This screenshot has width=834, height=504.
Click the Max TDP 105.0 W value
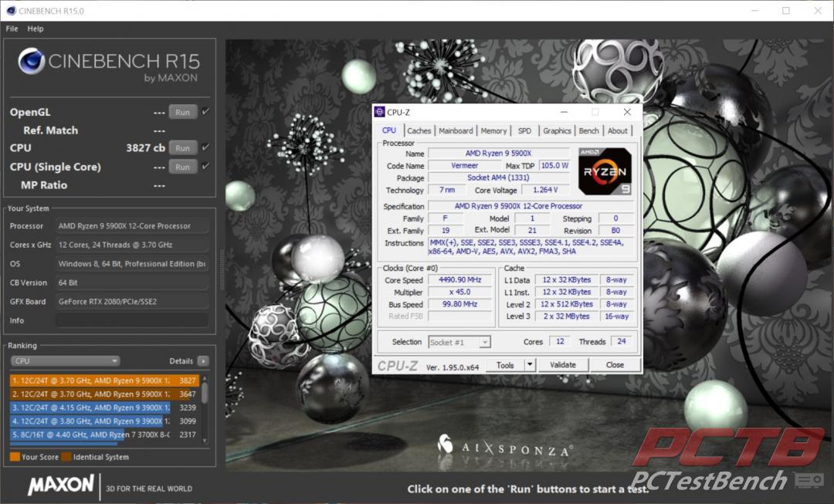tap(554, 165)
